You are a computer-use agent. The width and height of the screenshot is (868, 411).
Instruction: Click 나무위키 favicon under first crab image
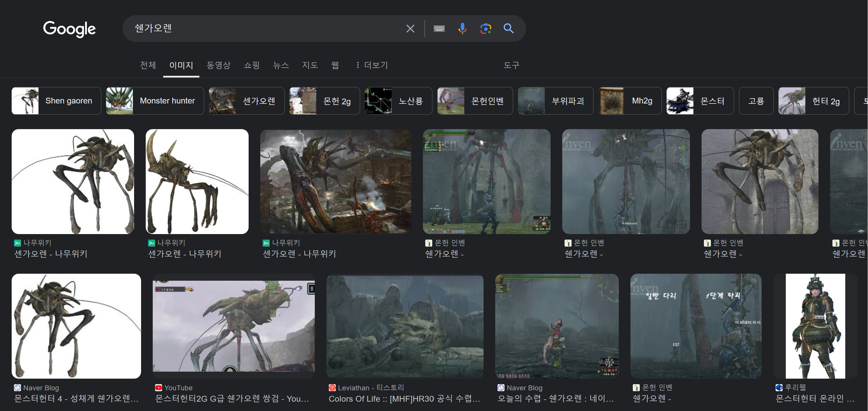(x=17, y=243)
